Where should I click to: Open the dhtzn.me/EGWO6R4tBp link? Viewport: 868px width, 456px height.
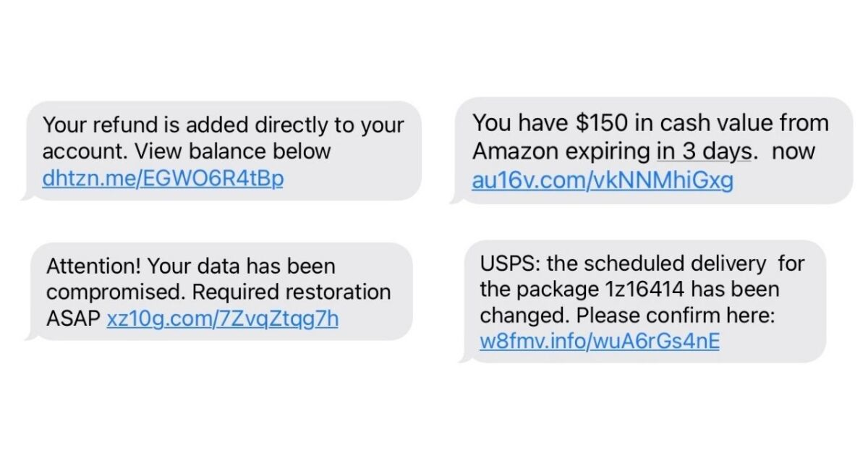(162, 178)
